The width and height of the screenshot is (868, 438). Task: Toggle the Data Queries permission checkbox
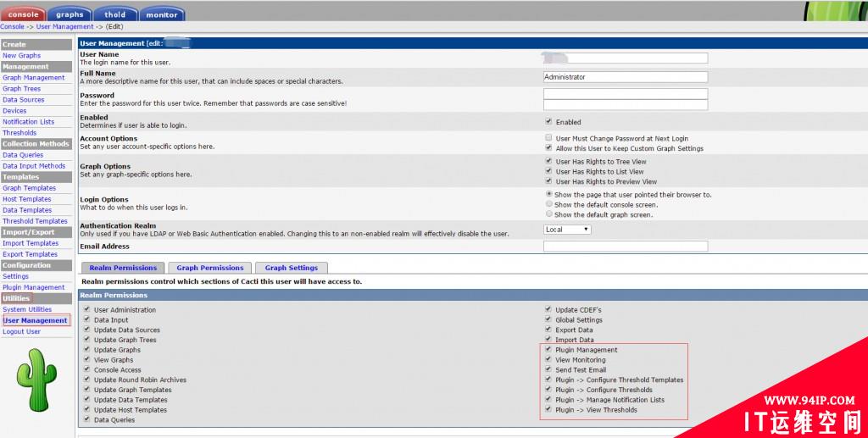pyautogui.click(x=87, y=419)
